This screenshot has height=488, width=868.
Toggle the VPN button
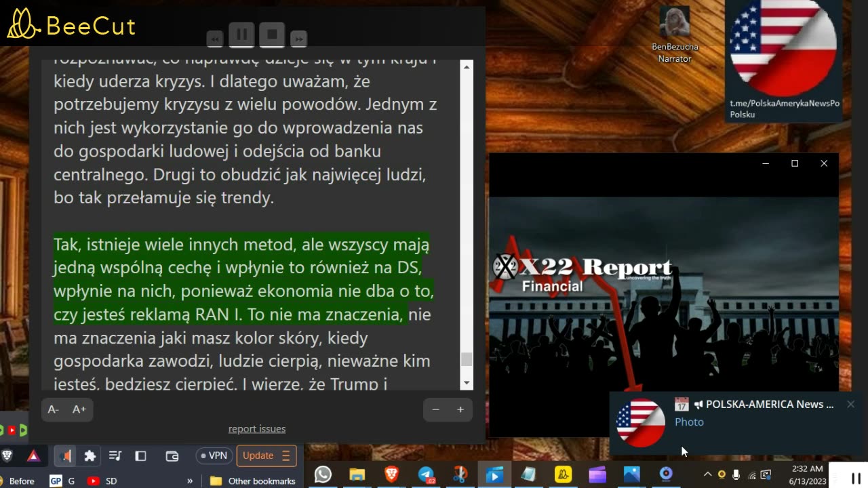[214, 455]
